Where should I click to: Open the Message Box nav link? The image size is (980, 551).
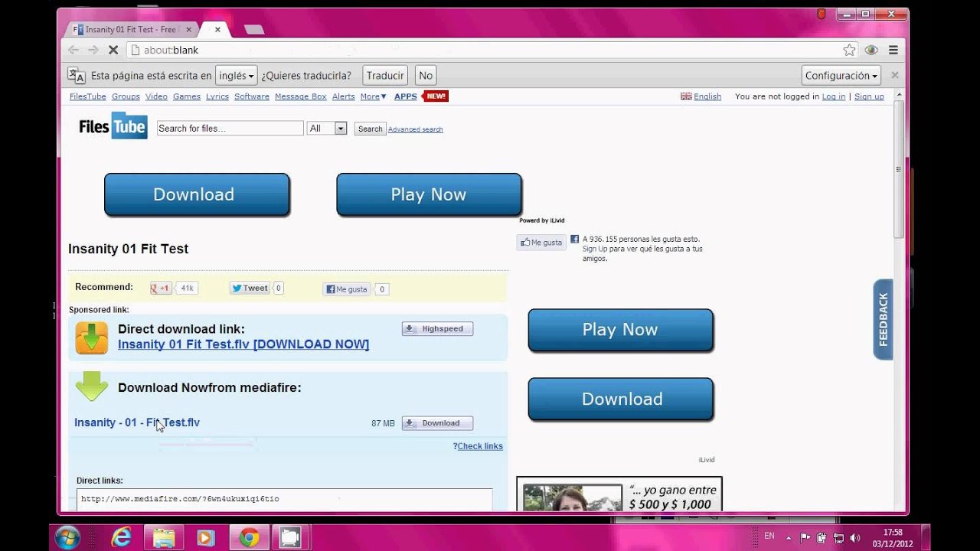(300, 96)
